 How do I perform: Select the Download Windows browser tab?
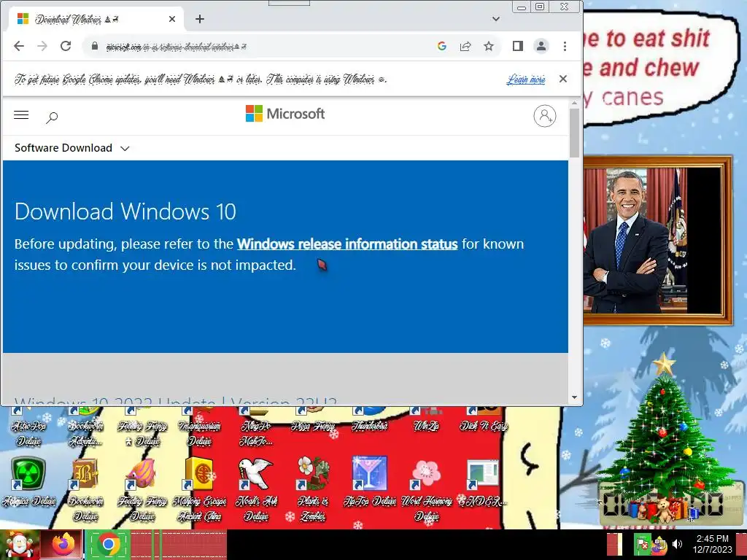coord(96,19)
